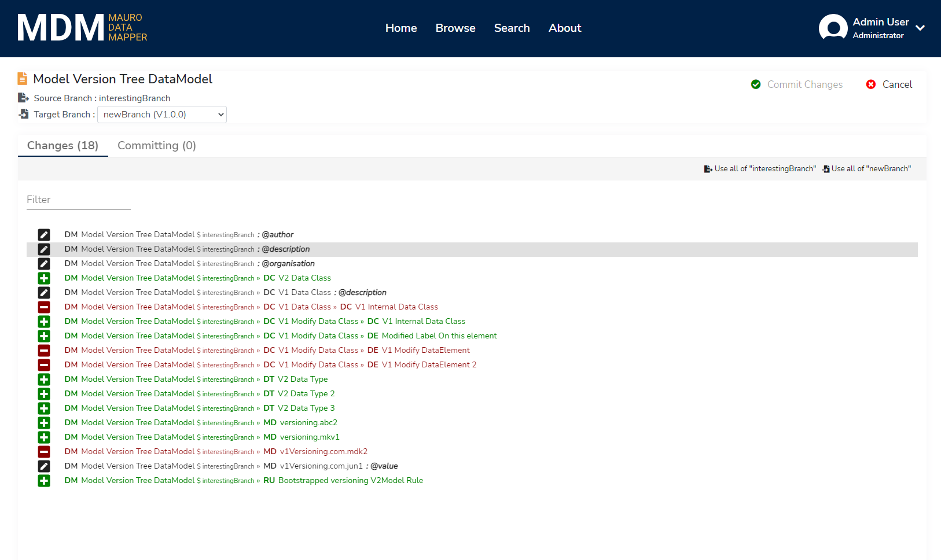941x560 pixels.
Task: Click the green plus icon beside V2 Data Class
Action: (x=44, y=278)
